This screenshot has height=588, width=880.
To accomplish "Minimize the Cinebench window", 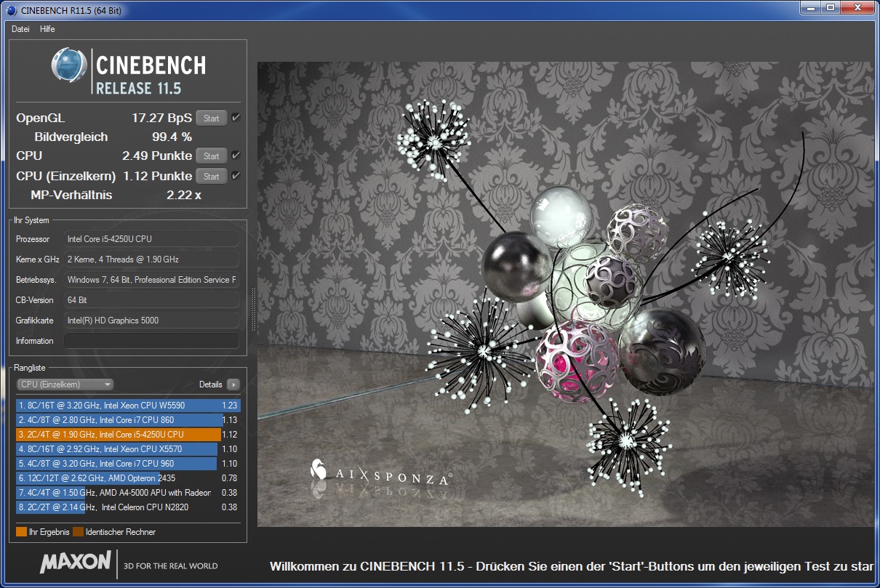I will tap(811, 7).
